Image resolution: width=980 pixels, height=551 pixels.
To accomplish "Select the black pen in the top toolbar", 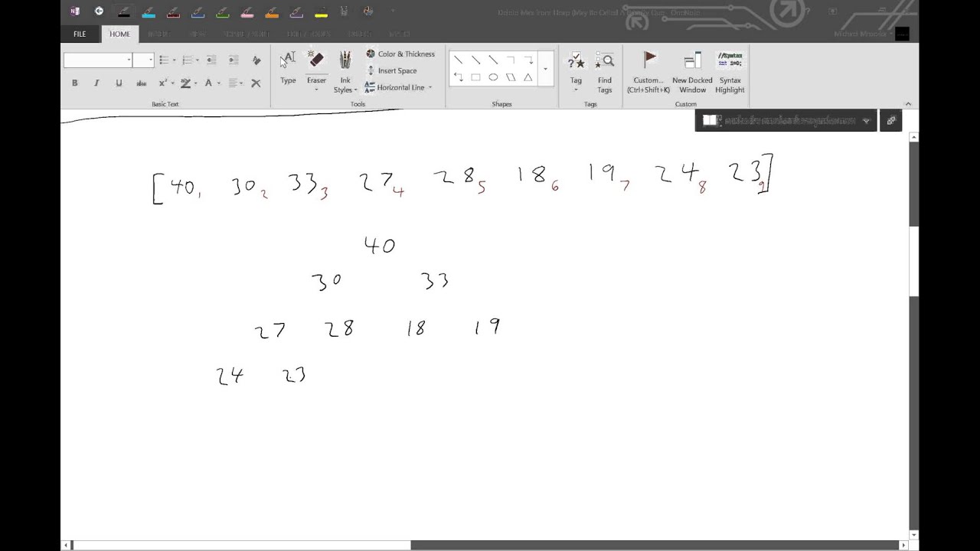I will click(123, 11).
